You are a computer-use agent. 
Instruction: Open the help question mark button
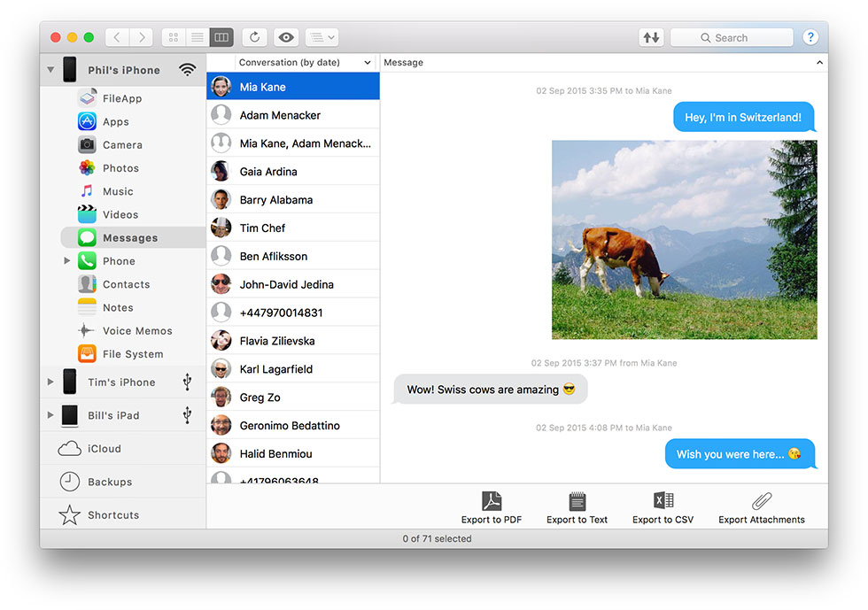click(x=810, y=37)
